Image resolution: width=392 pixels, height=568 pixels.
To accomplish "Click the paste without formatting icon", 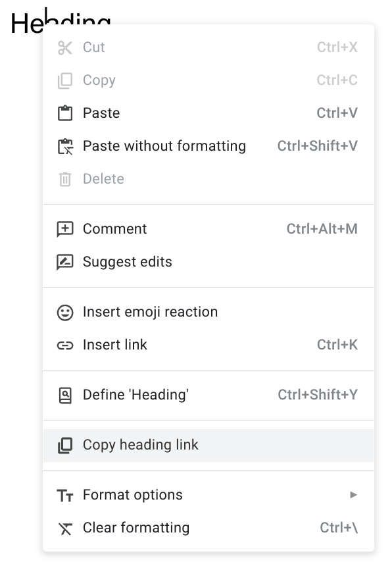I will pyautogui.click(x=65, y=146).
